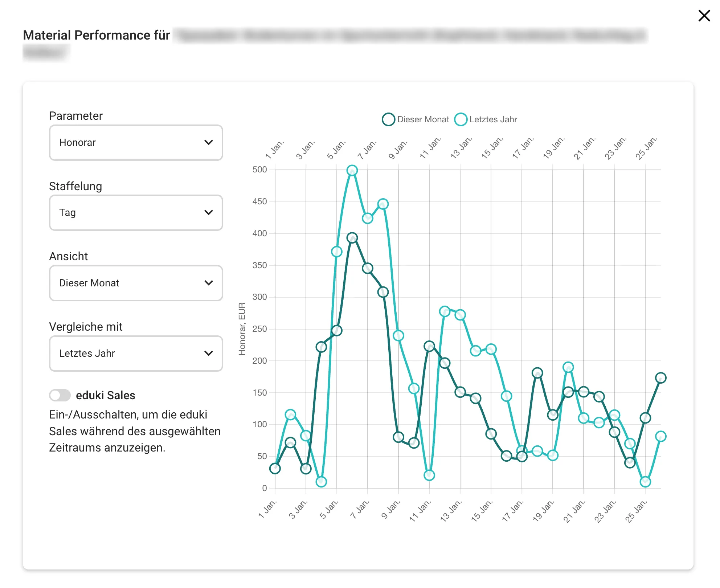This screenshot has width=720, height=588.
Task: Open the Vergleiche mit Letztes Jahr dropdown
Action: pos(136,354)
